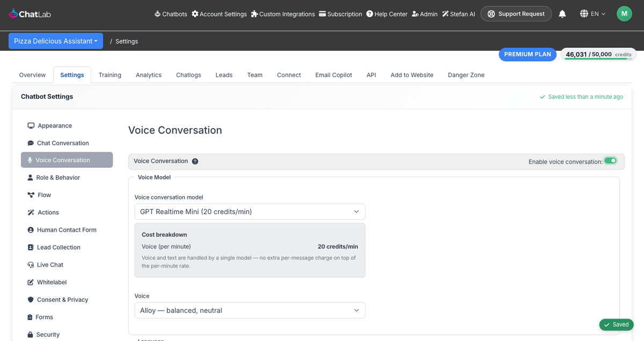Screen dimensions: 644x341
Task: Select the active Settings tab
Action: (x=72, y=75)
